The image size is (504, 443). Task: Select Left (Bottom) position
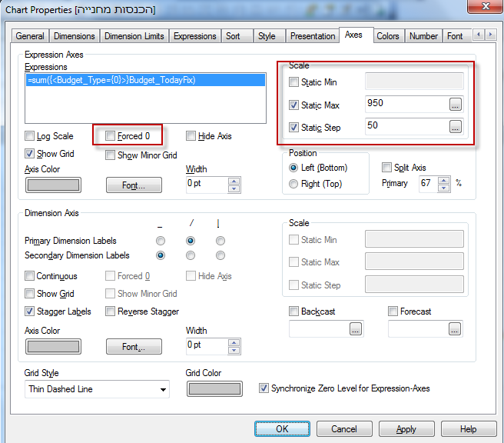click(x=293, y=168)
